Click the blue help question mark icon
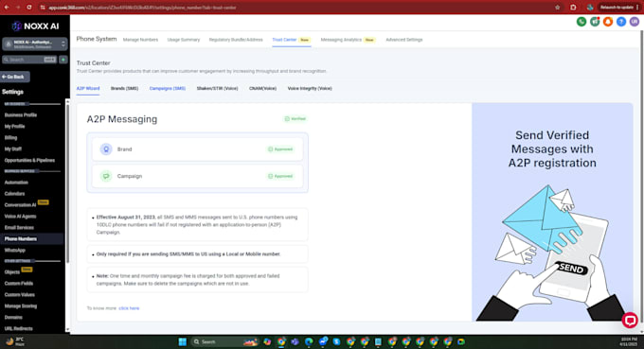Viewport: 644px width, 349px height. click(x=621, y=22)
